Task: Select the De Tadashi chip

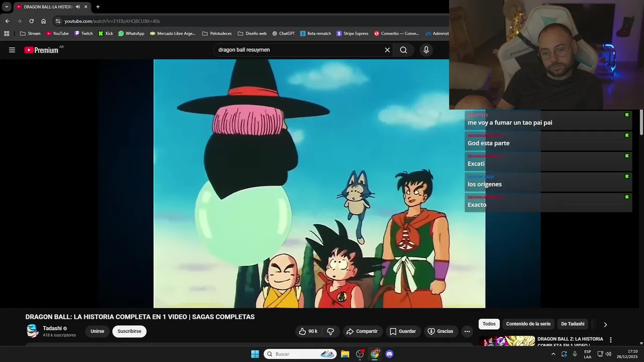Action: point(573,324)
